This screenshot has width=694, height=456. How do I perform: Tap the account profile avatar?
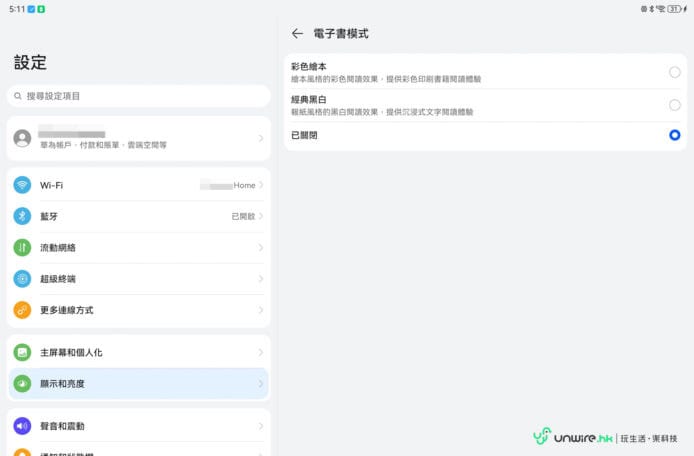pos(22,138)
